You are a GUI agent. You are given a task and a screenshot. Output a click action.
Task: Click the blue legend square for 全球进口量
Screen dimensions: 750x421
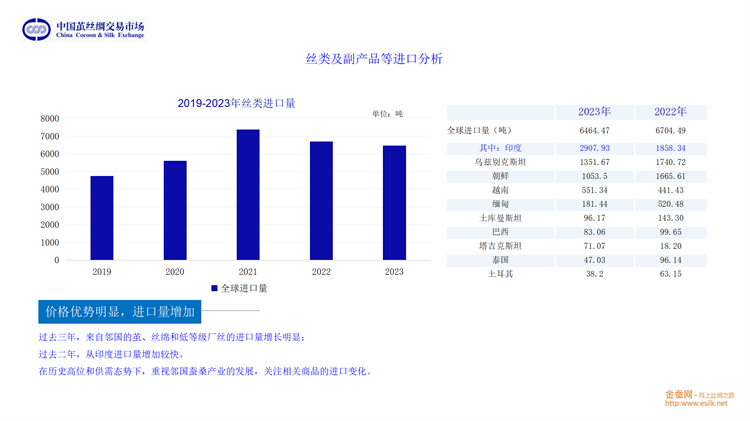pyautogui.click(x=214, y=288)
